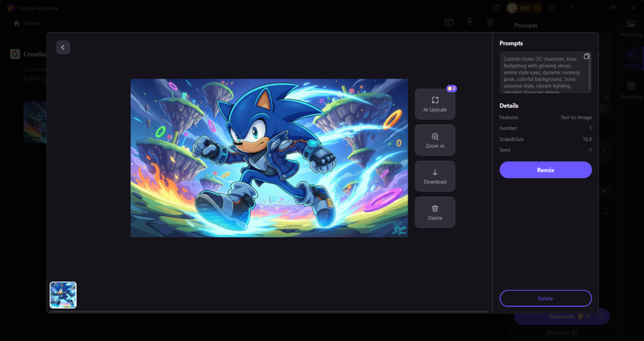The height and width of the screenshot is (341, 644).
Task: Click the 'Scale&Size' detail label
Action: 511,139
